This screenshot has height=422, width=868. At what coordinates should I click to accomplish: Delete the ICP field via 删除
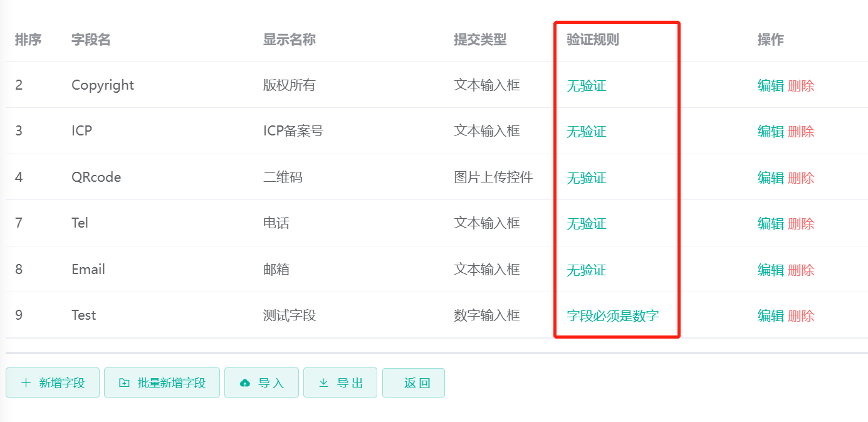click(802, 131)
